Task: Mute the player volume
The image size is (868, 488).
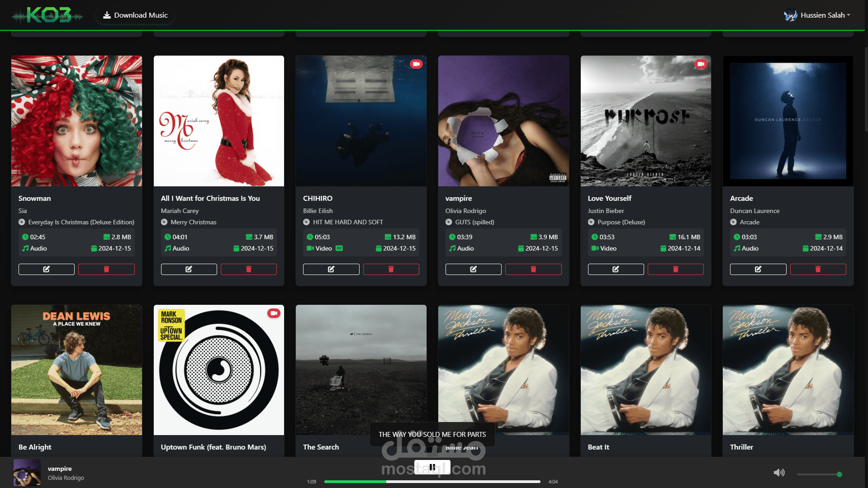Action: pyautogui.click(x=779, y=473)
